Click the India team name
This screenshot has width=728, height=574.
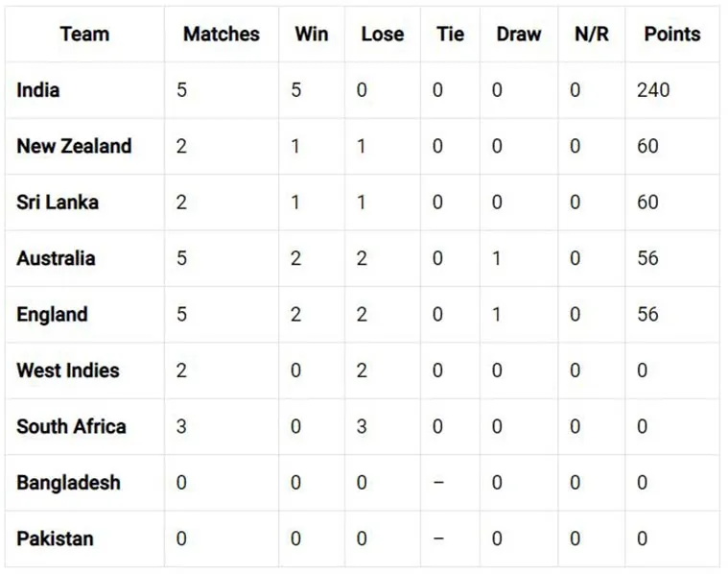(x=38, y=90)
